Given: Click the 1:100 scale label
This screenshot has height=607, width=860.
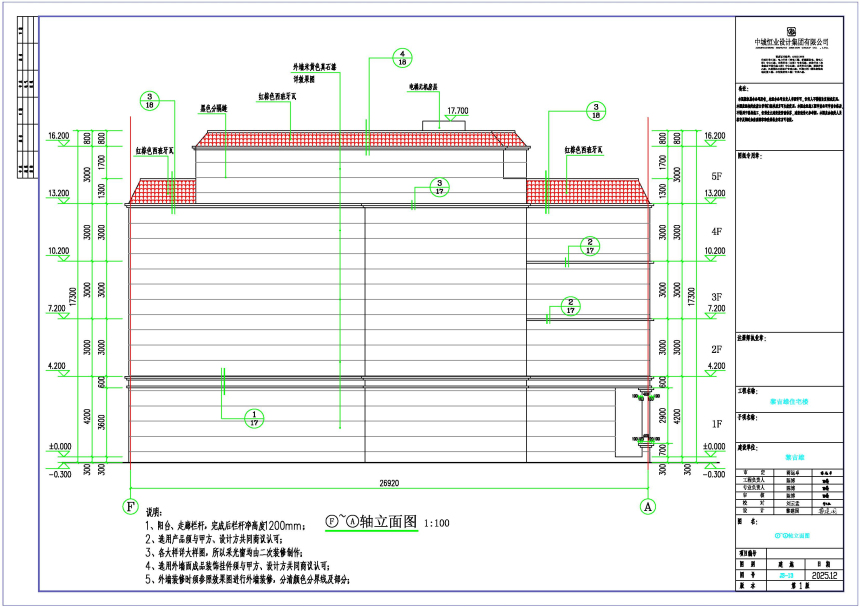Looking at the screenshot, I should (437, 523).
